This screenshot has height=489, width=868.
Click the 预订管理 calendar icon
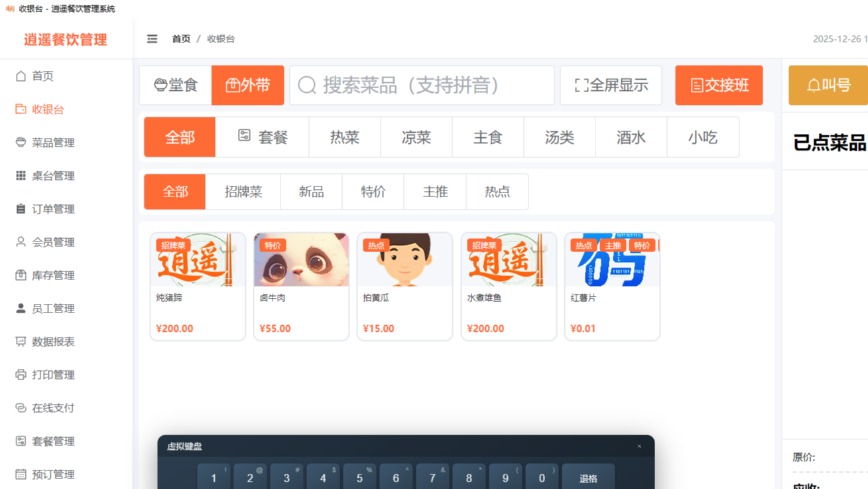(21, 474)
